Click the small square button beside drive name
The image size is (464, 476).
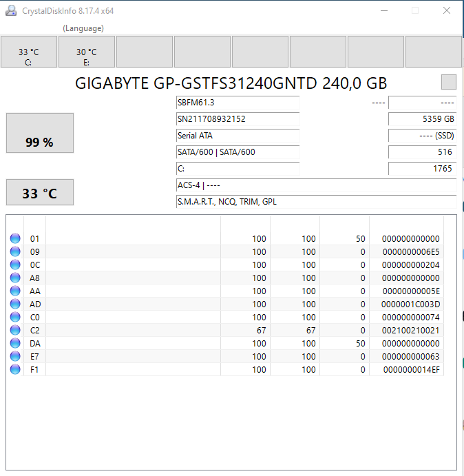[x=449, y=82]
